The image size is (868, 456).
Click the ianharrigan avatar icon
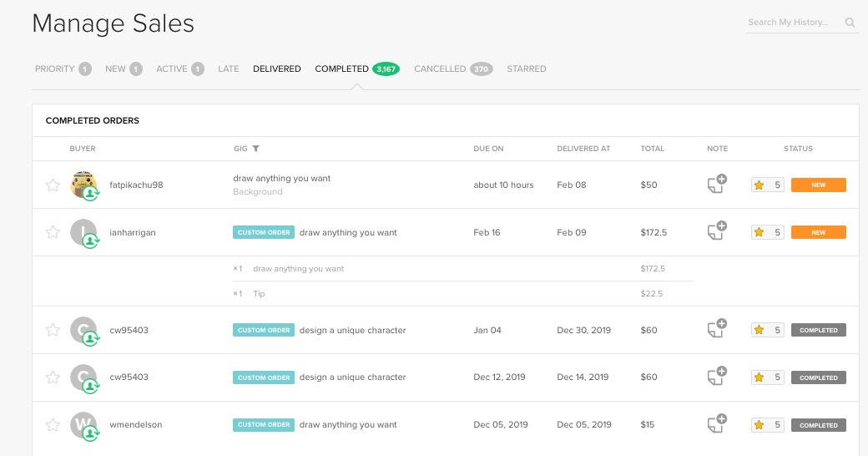point(83,232)
